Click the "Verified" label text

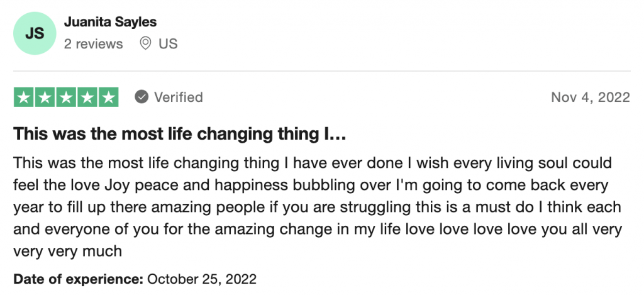[179, 97]
